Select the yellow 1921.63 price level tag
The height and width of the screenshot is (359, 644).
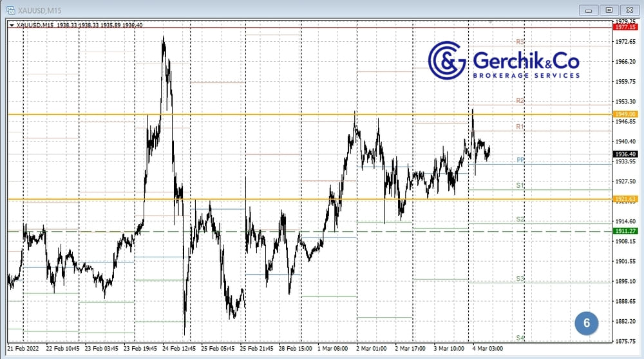(626, 199)
